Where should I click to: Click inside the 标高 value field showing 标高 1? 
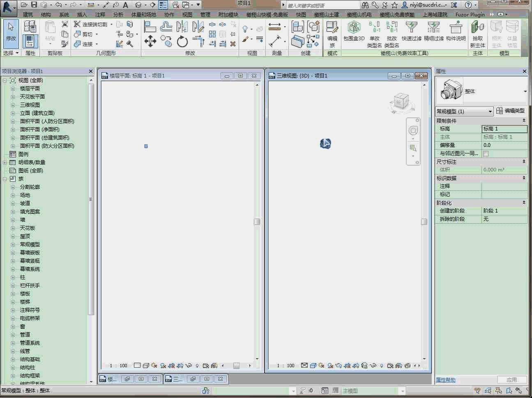click(x=504, y=128)
